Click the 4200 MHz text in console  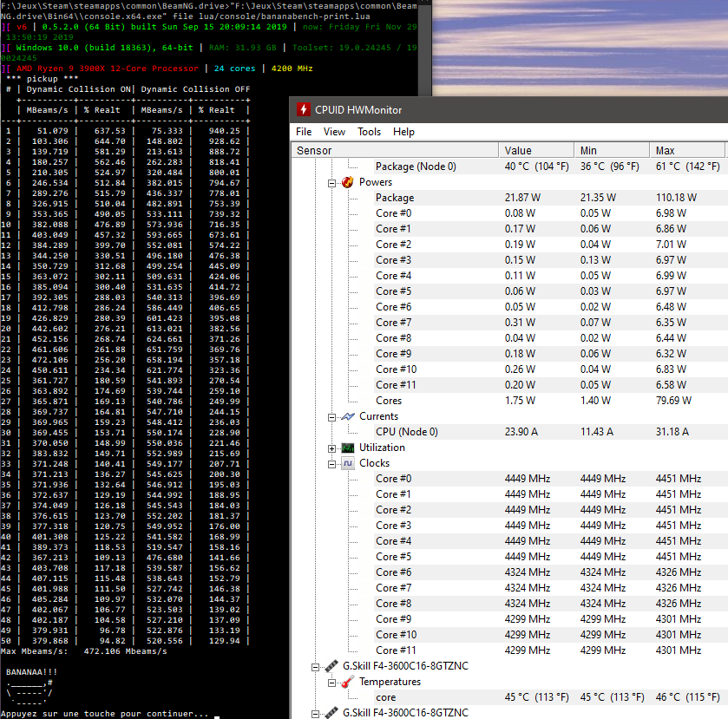click(292, 69)
